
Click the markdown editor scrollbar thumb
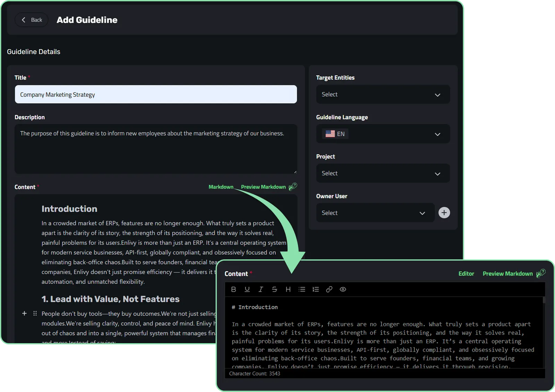coord(544,300)
